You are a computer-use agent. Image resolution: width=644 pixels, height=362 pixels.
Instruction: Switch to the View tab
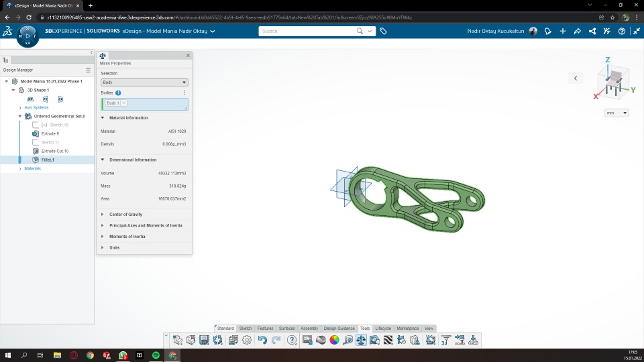(429, 328)
